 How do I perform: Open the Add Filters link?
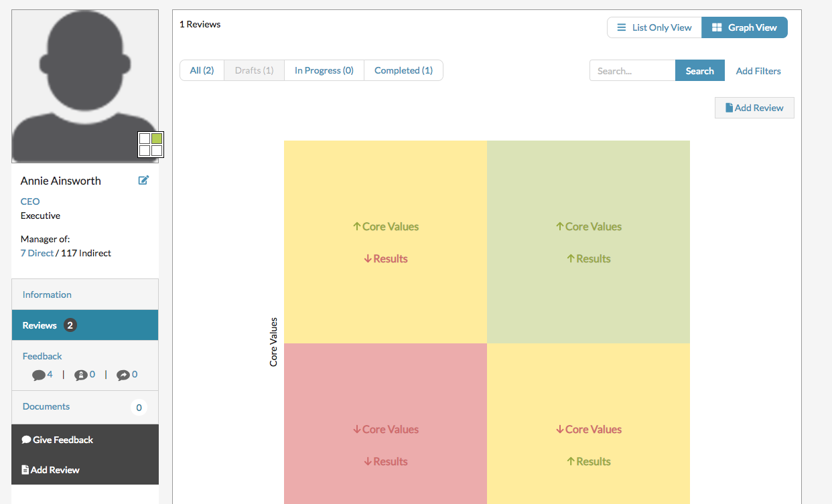[x=758, y=71]
